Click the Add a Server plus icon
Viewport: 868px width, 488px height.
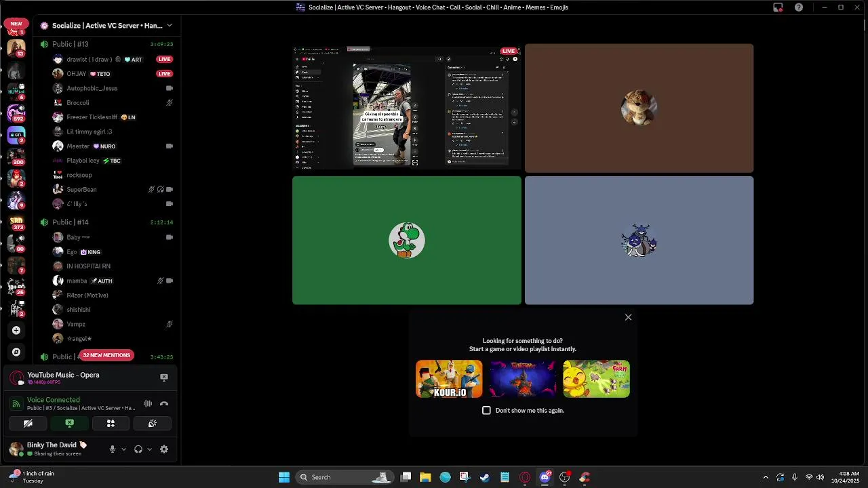[x=16, y=330]
